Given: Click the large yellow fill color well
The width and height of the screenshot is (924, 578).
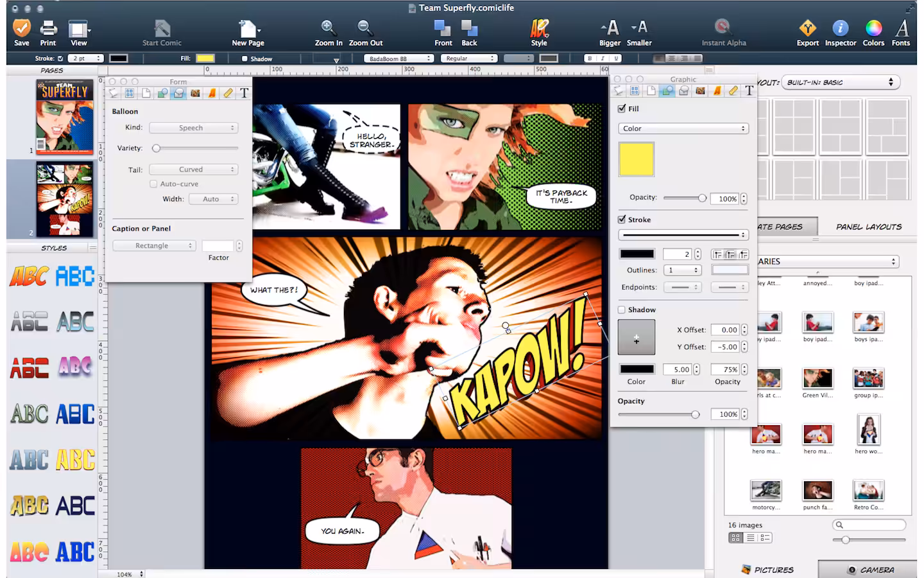Looking at the screenshot, I should [x=636, y=159].
